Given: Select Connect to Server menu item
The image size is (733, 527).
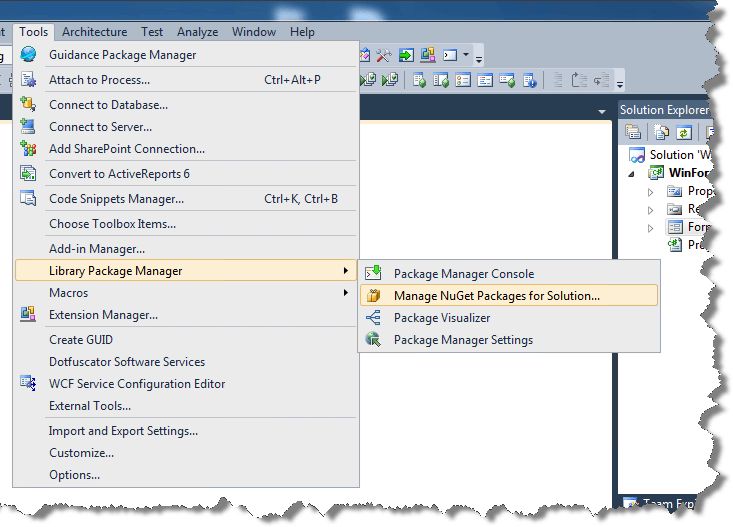Looking at the screenshot, I should pos(186,127).
